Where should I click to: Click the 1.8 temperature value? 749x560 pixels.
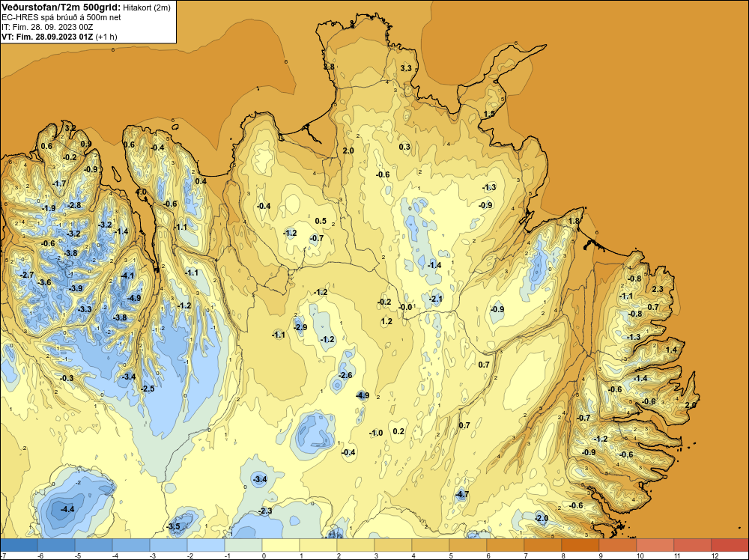point(574,221)
